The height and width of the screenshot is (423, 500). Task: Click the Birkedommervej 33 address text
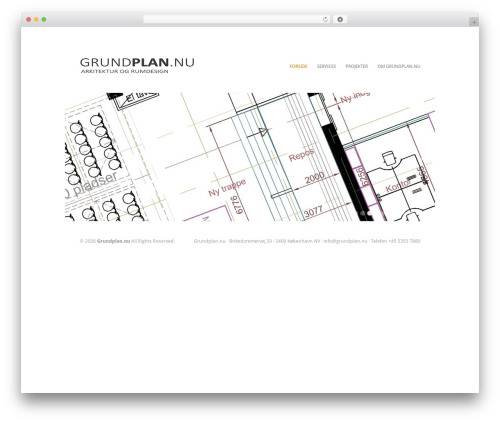click(250, 241)
